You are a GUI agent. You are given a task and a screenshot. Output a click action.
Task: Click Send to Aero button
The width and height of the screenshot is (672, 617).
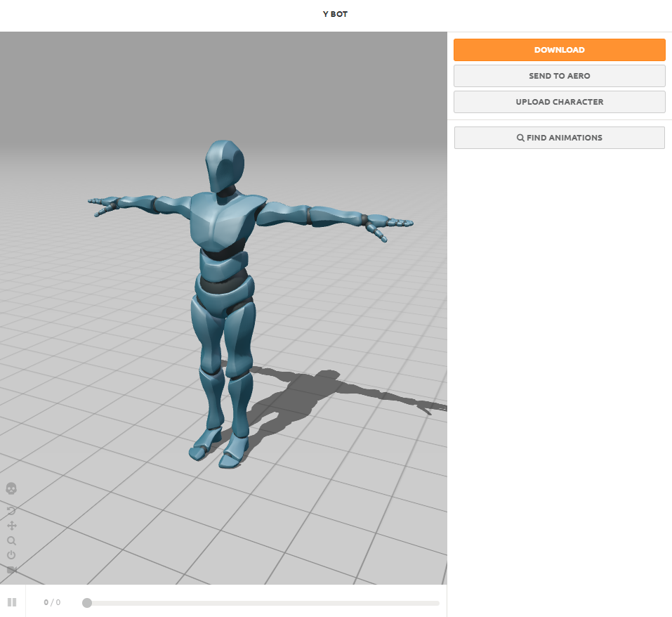559,76
